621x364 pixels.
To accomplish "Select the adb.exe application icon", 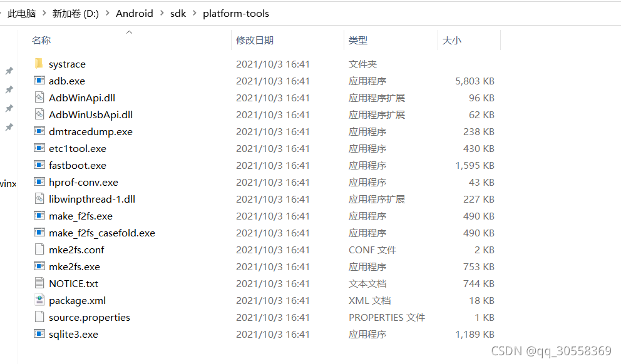I will [39, 80].
